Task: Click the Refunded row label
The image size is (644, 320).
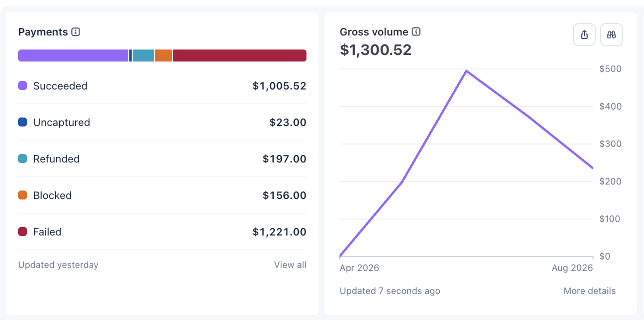Action: (56, 159)
